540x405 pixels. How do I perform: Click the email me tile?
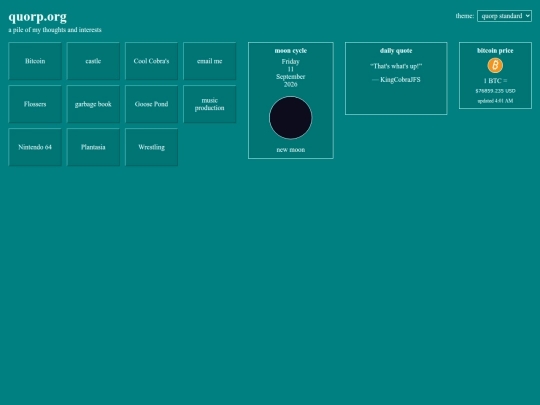point(209,61)
